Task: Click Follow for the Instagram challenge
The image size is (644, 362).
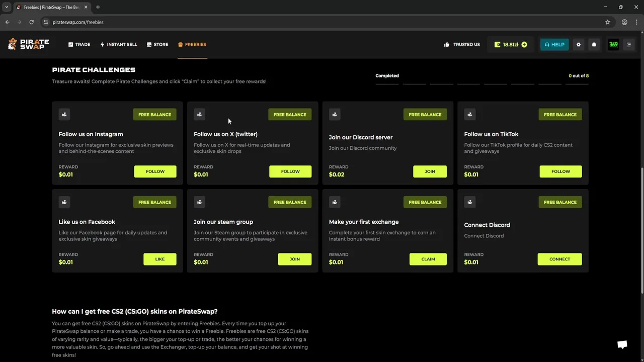Action: pos(155,171)
